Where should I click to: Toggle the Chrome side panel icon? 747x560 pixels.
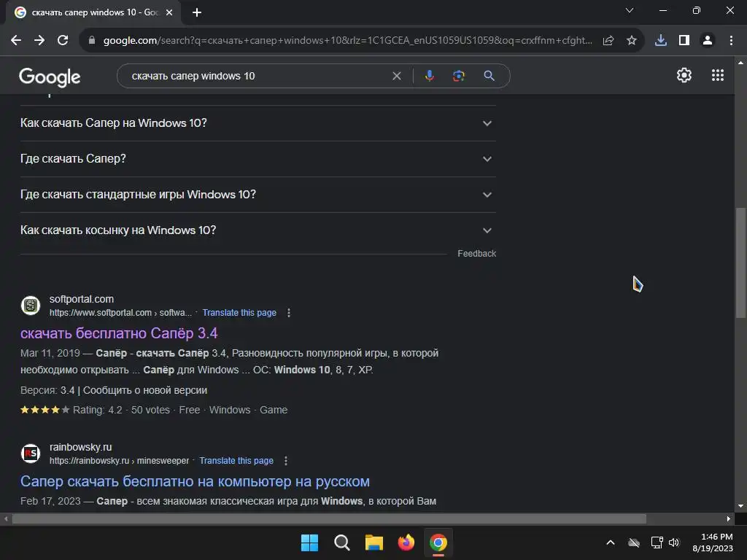coord(684,41)
